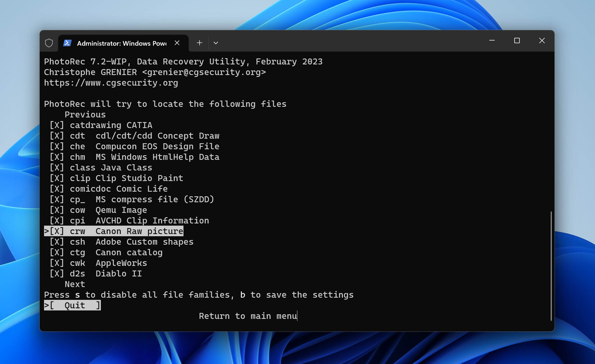The height and width of the screenshot is (364, 595).
Task: Click the 'Press s to disable' hint line
Action: (199, 295)
